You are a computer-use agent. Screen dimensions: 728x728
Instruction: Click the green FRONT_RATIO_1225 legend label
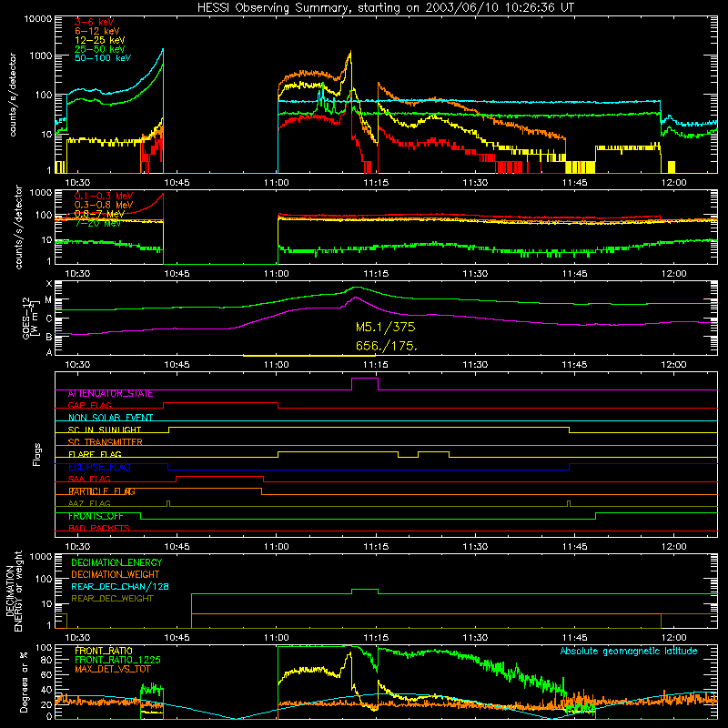tap(117, 660)
